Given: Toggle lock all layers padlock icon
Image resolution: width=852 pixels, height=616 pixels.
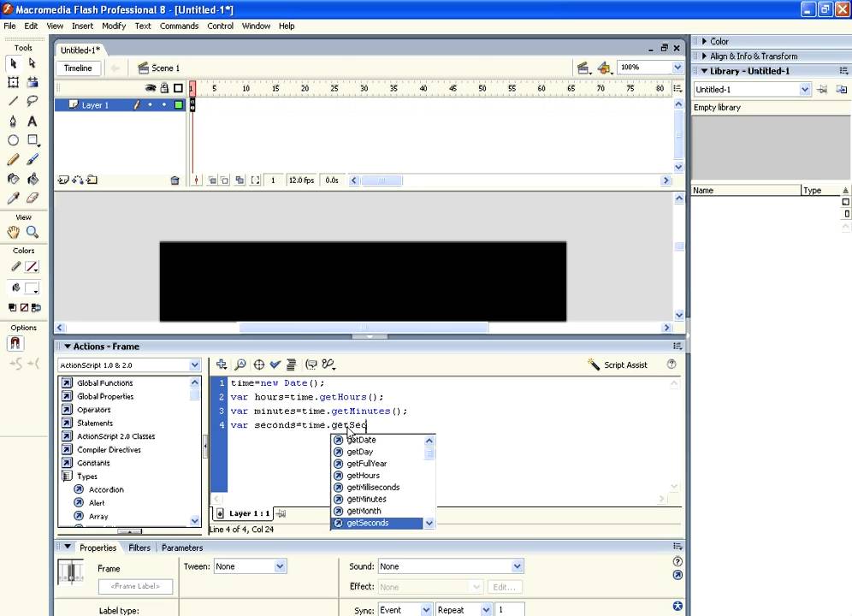Looking at the screenshot, I should (164, 87).
